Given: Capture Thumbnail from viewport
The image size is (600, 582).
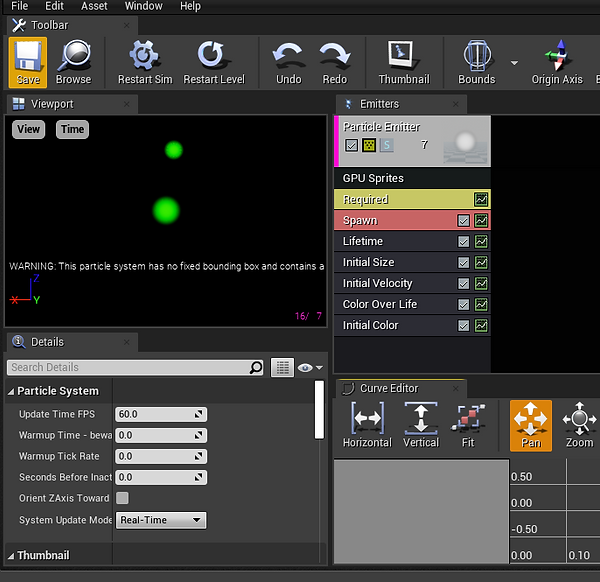Looking at the screenshot, I should click(x=404, y=62).
